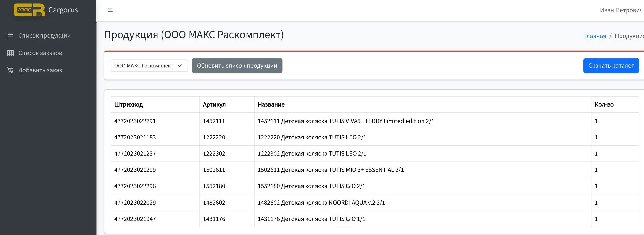Open Список заказов menu item
Viewport: 644px width, 235px height.
point(40,53)
